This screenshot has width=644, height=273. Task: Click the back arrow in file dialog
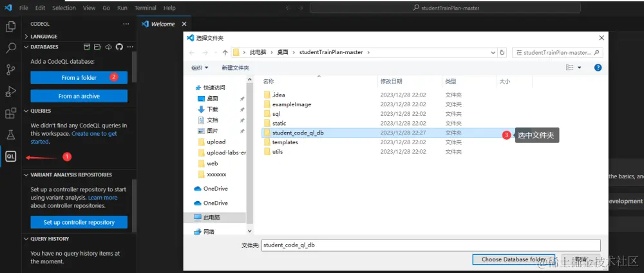[192, 53]
